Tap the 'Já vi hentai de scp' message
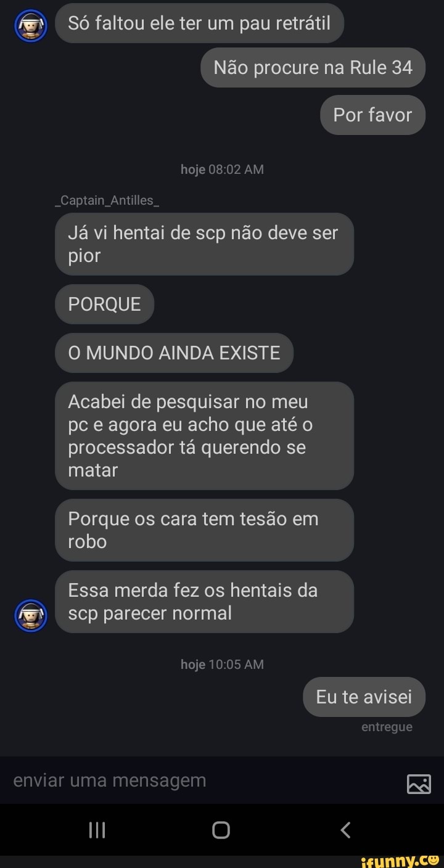 tap(204, 244)
